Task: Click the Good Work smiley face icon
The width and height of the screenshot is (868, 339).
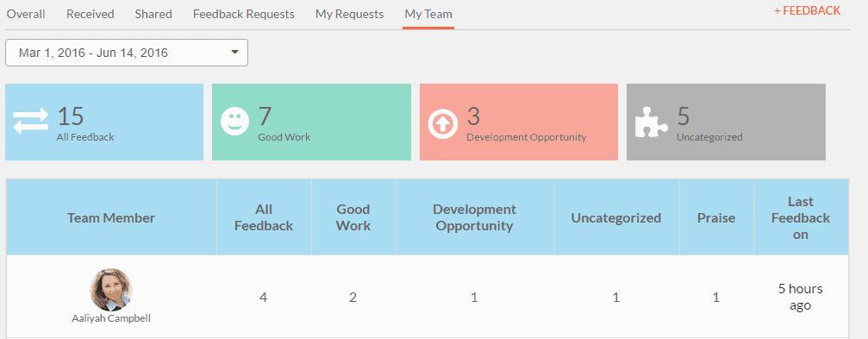Action: [x=235, y=122]
